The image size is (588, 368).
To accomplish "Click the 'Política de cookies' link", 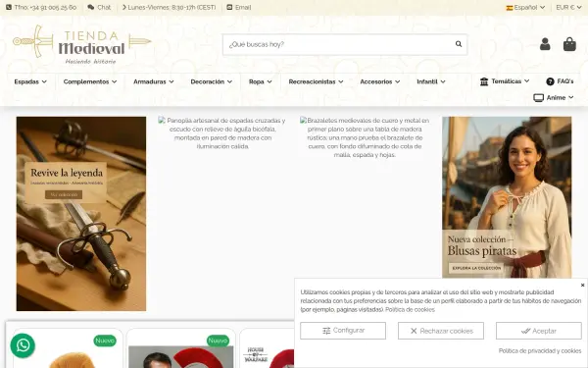I will pos(410,310).
